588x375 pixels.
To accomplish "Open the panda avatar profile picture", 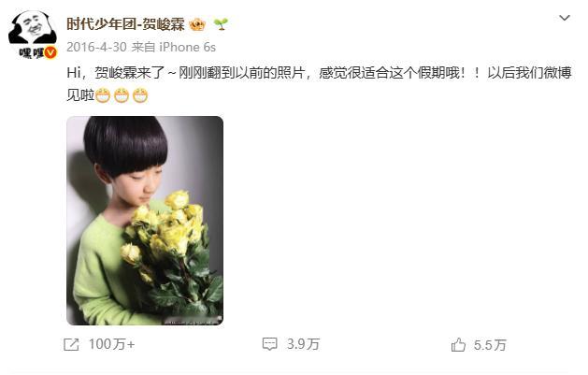I will pyautogui.click(x=33, y=34).
